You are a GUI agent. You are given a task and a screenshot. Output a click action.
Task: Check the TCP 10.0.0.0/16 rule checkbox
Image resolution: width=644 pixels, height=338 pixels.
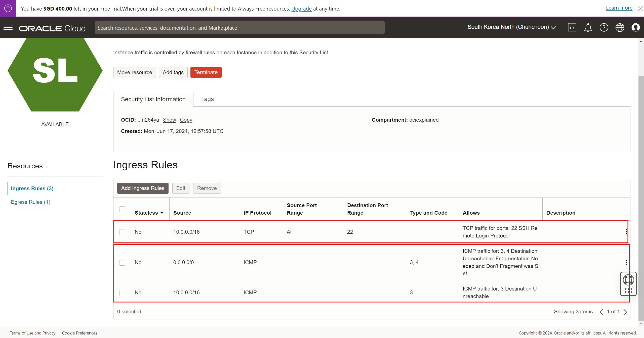[x=122, y=232]
